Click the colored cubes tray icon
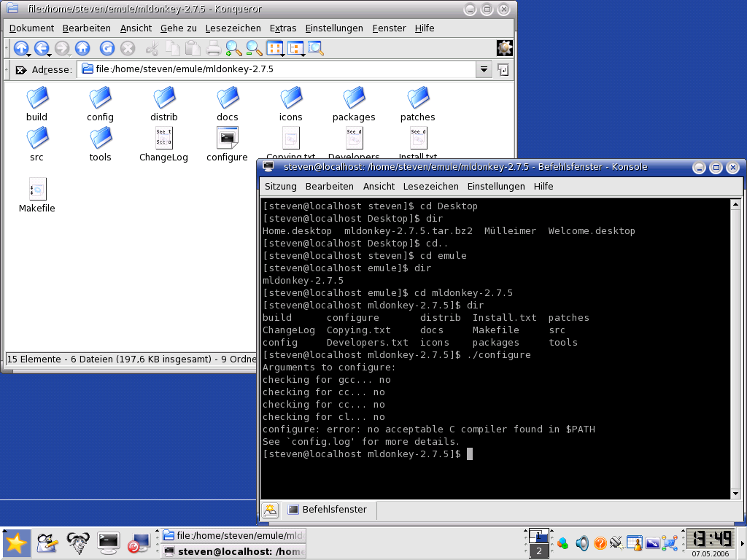This screenshot has height=560, width=747. 563,542
